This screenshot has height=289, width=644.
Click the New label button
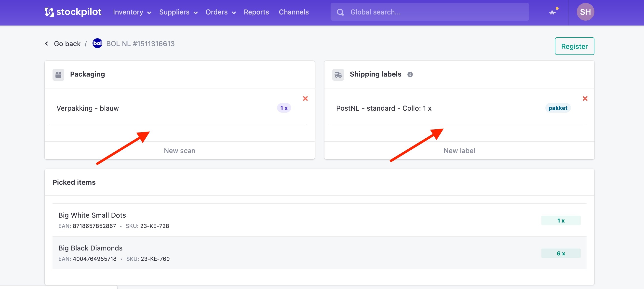(x=459, y=150)
